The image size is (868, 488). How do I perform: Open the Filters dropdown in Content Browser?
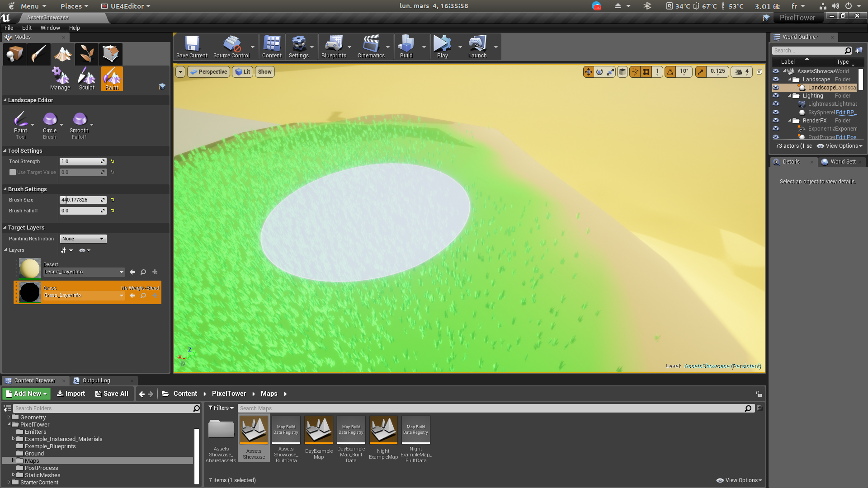click(x=221, y=408)
